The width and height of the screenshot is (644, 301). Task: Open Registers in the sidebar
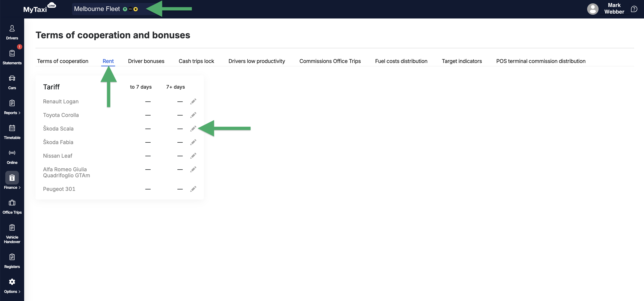tap(12, 261)
